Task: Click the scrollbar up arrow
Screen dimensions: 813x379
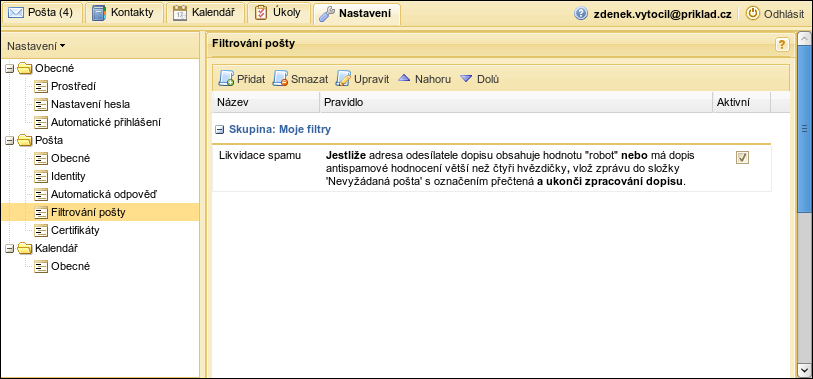Action: point(804,39)
